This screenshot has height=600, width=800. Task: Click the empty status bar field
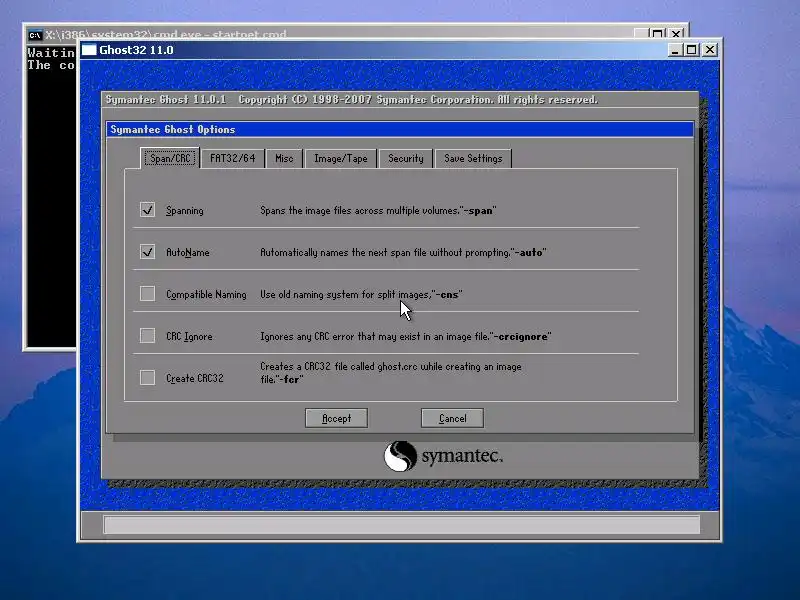click(x=402, y=524)
